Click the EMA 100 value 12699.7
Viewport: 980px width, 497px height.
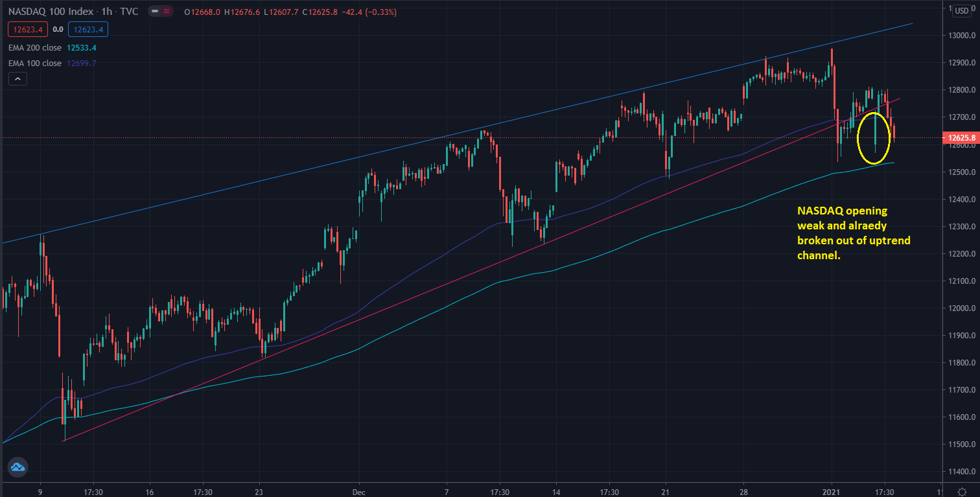[82, 63]
